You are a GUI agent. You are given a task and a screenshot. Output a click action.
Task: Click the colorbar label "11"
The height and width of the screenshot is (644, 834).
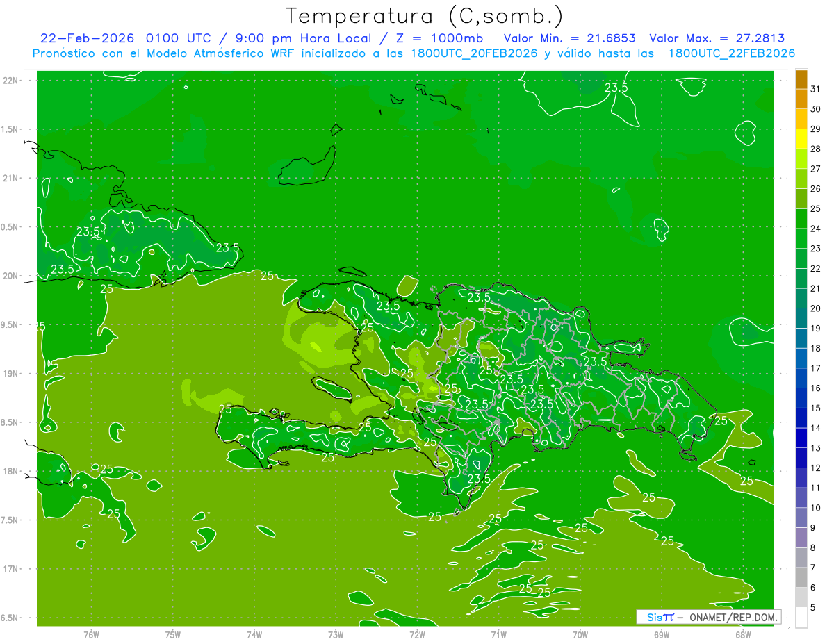816,488
